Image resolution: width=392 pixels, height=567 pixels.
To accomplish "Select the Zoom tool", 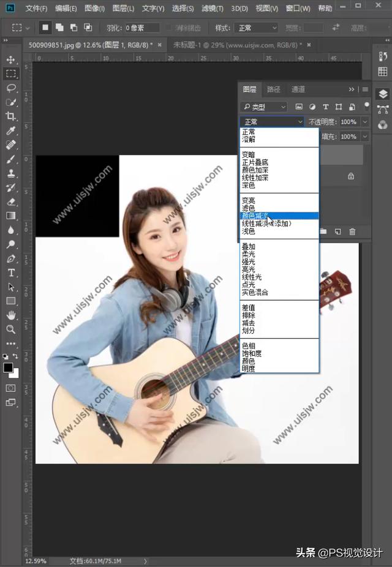I will coord(11,329).
